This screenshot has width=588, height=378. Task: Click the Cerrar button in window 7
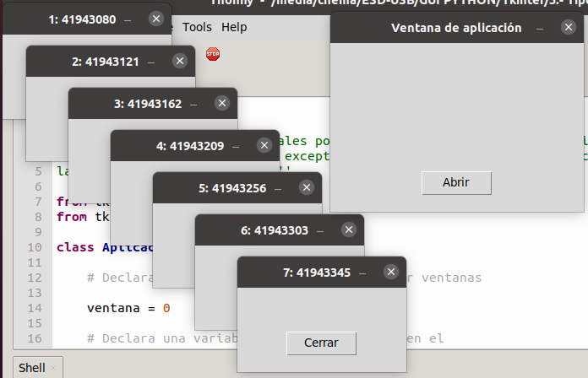click(x=321, y=343)
